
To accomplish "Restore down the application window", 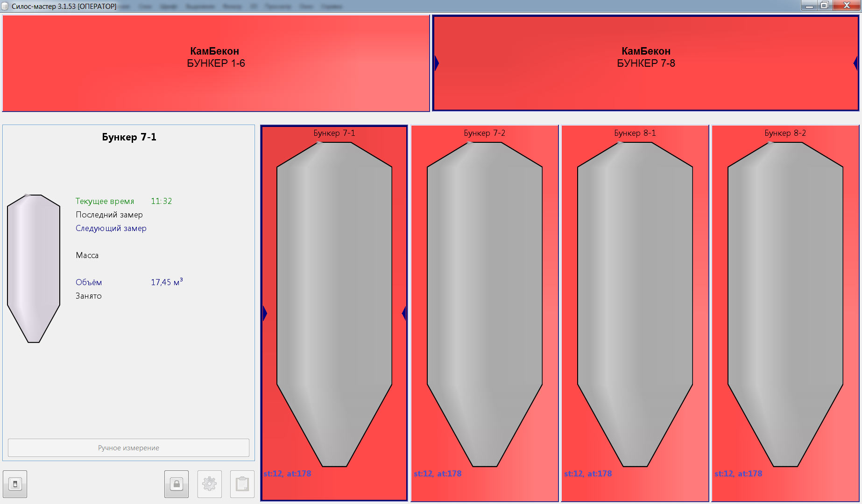I will click(825, 6).
